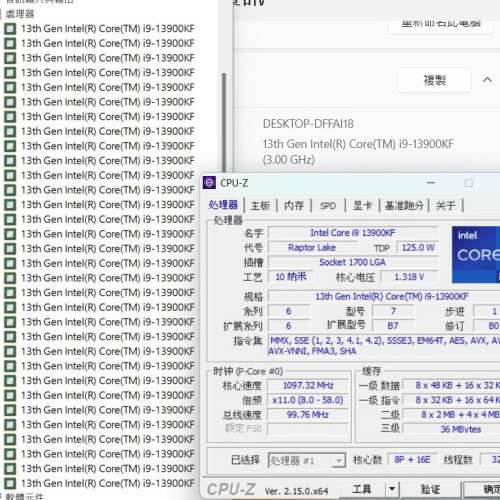The width and height of the screenshot is (500, 500).
Task: Minimize the CPU-Z window
Action: (431, 183)
